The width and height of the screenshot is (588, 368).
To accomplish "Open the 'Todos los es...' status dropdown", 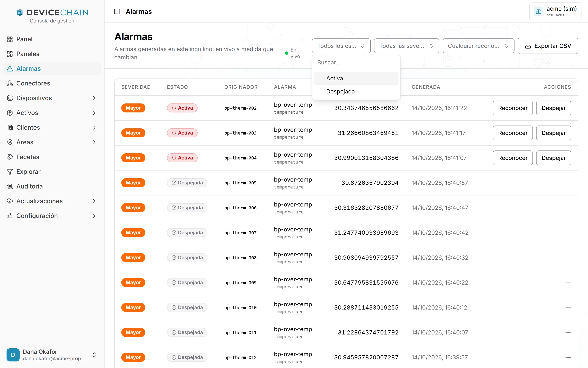I will tap(341, 46).
